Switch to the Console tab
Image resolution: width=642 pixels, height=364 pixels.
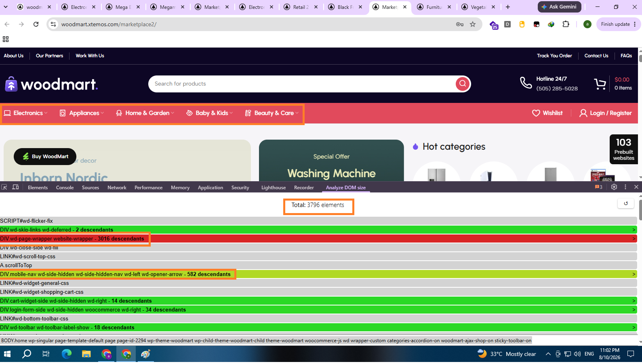pyautogui.click(x=65, y=188)
